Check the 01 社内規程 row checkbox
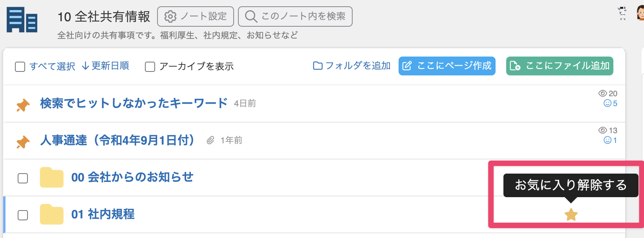 tap(23, 215)
